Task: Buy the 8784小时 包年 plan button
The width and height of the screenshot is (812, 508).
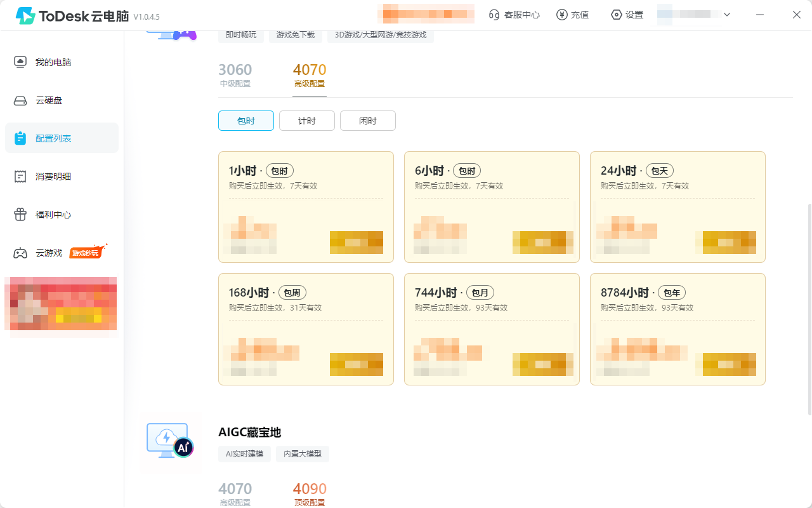Action: (730, 364)
